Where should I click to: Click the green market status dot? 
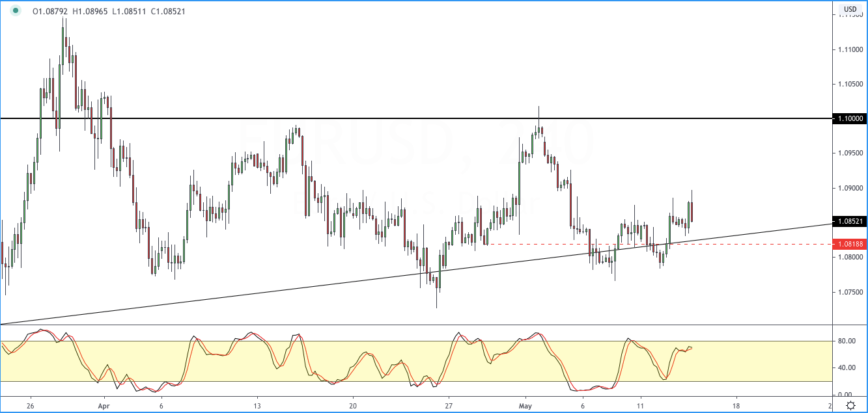coord(16,11)
